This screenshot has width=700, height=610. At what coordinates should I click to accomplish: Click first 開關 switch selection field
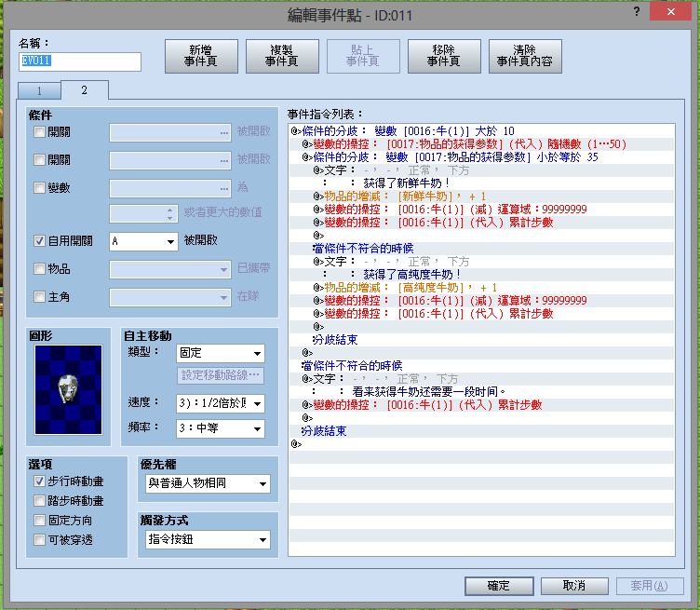point(170,133)
